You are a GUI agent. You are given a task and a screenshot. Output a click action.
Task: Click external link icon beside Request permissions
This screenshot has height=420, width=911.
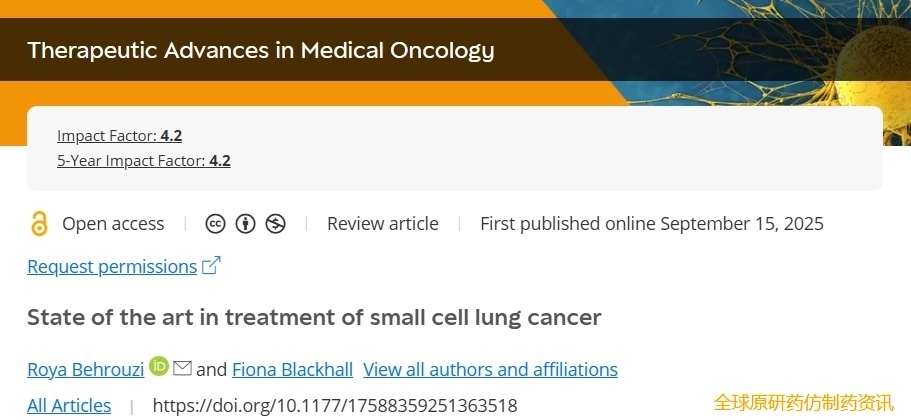point(211,266)
